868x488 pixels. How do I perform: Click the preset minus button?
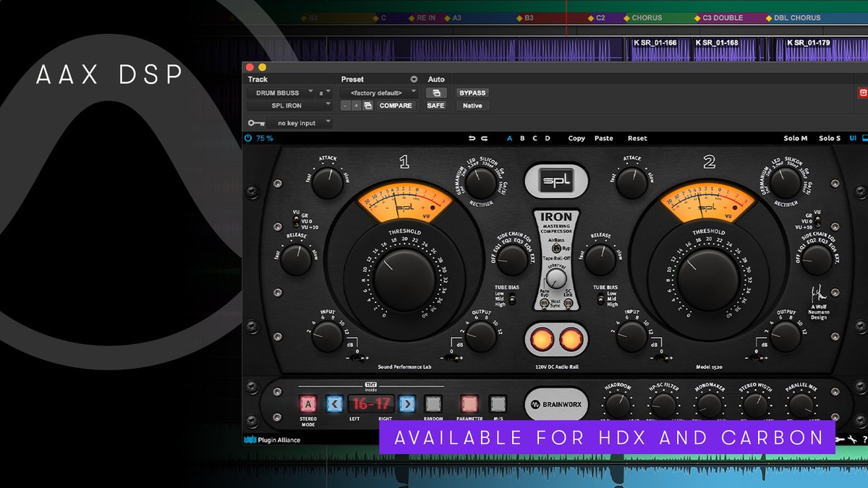[346, 106]
